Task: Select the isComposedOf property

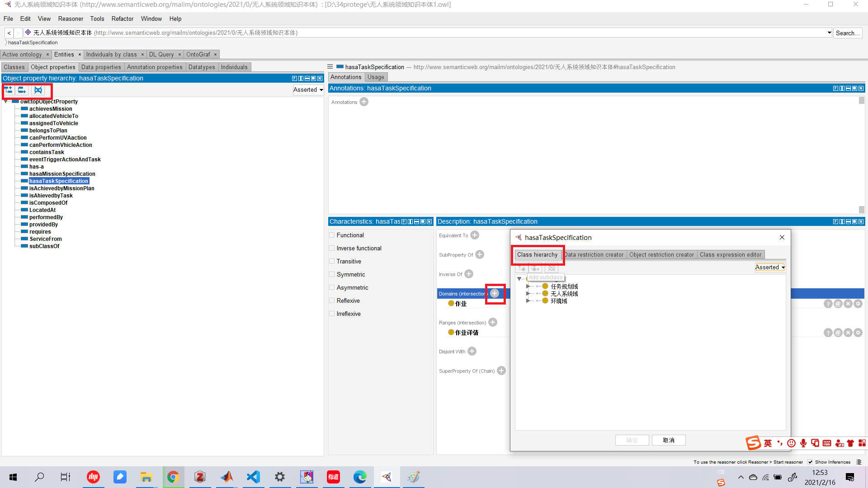Action: point(48,203)
